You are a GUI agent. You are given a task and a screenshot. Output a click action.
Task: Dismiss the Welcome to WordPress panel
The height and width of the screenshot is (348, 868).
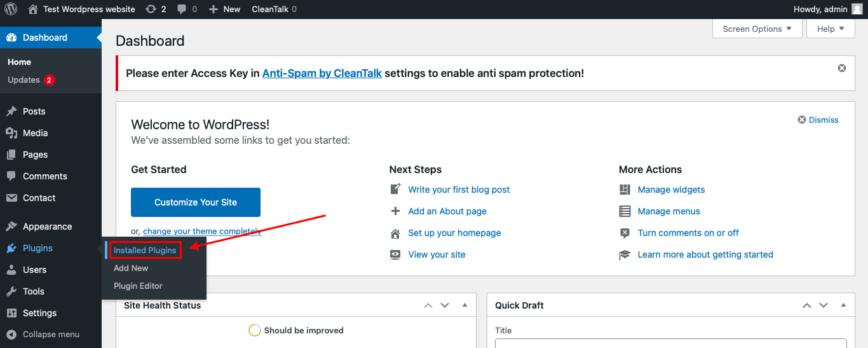point(818,120)
